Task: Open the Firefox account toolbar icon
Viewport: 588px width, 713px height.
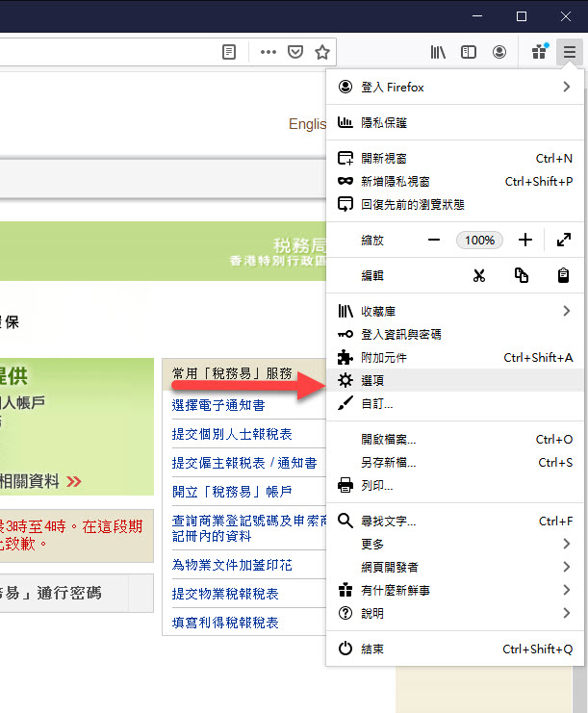Action: tap(499, 52)
